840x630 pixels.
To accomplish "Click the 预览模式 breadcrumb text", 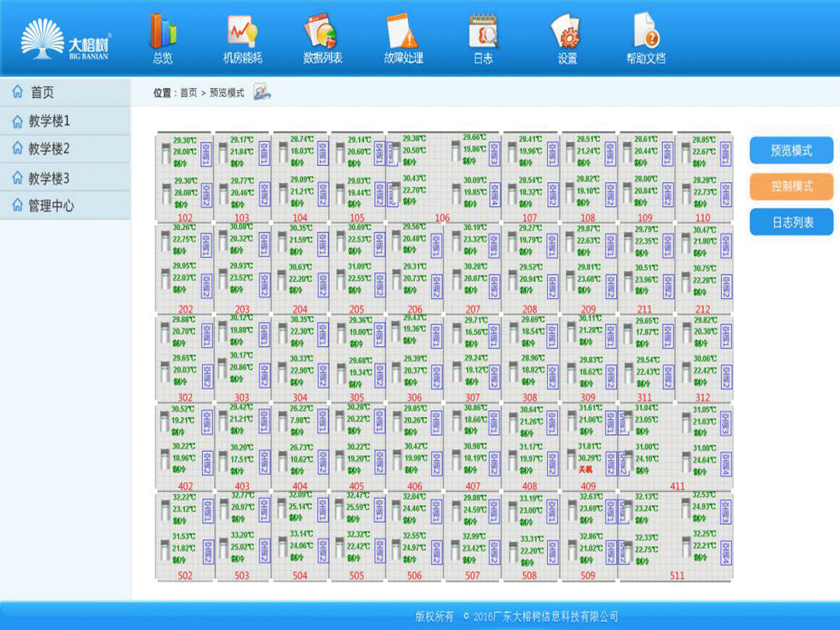I will 226,93.
